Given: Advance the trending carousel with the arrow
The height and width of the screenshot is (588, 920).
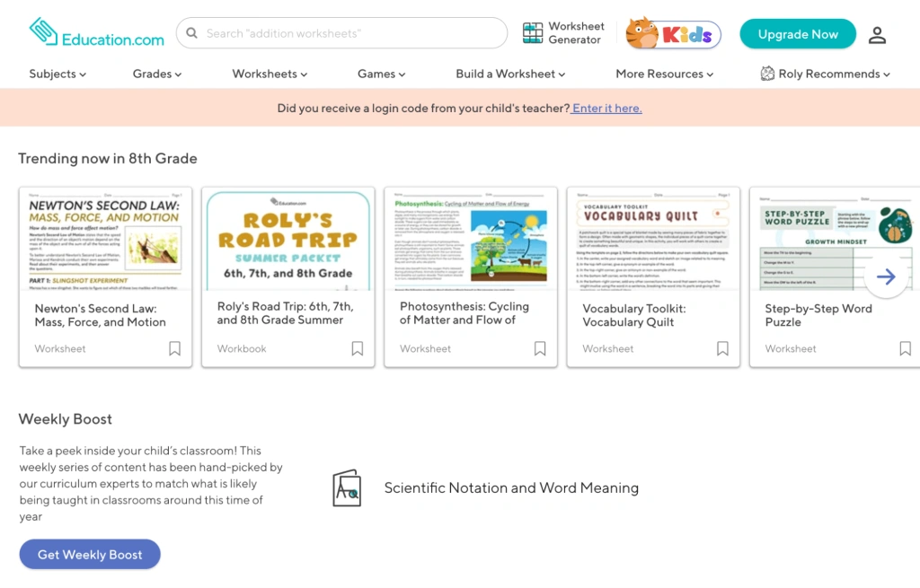Looking at the screenshot, I should [x=886, y=276].
